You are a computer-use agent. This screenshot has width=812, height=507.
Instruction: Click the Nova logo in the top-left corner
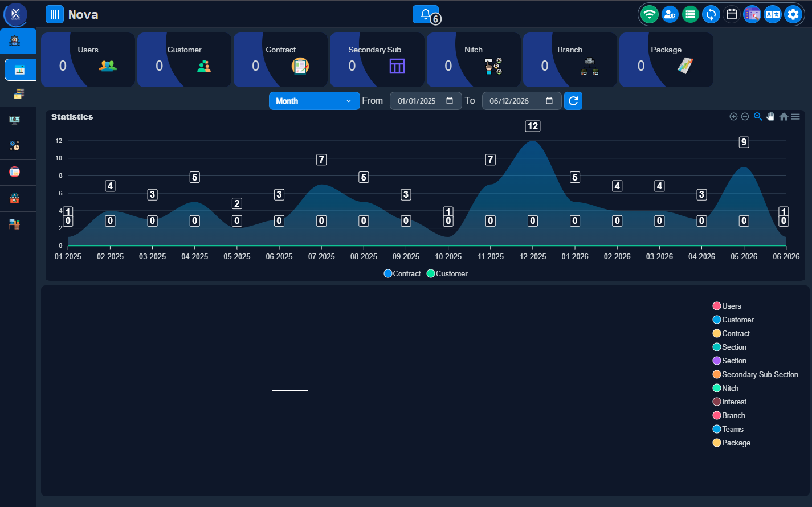click(x=15, y=14)
